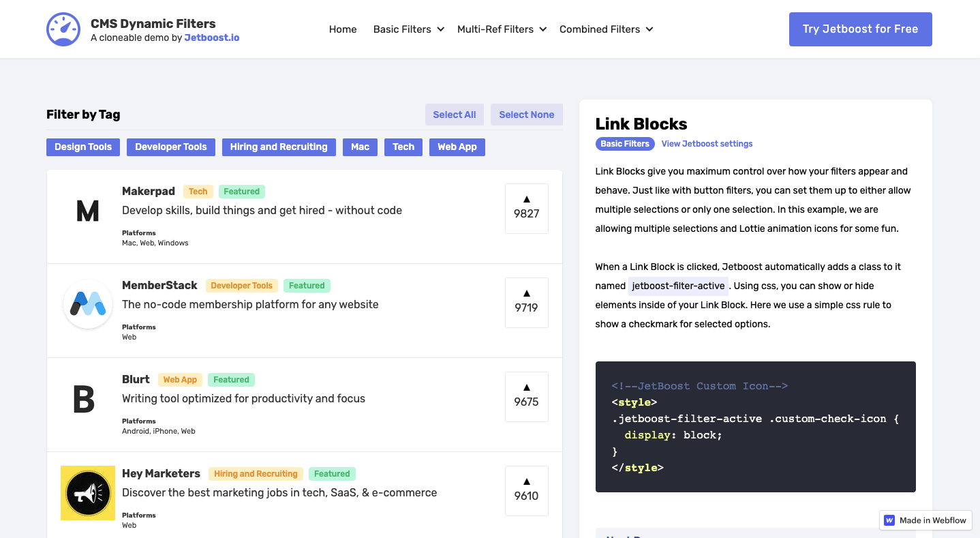
Task: Open the View Jetboost settings link
Action: tap(707, 143)
